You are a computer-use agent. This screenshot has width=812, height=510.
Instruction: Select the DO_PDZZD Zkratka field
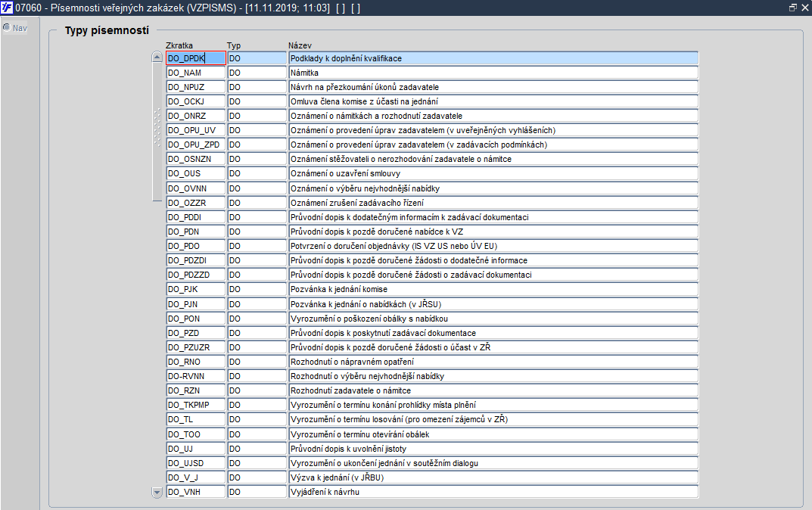tap(196, 275)
